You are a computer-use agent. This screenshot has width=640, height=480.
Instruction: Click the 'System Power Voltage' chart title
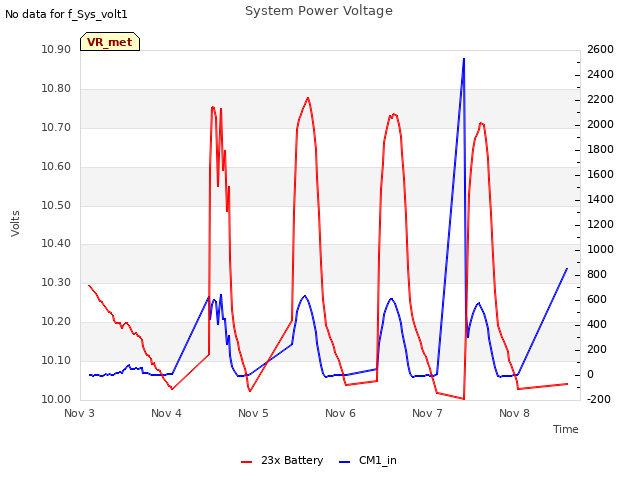pos(319,11)
